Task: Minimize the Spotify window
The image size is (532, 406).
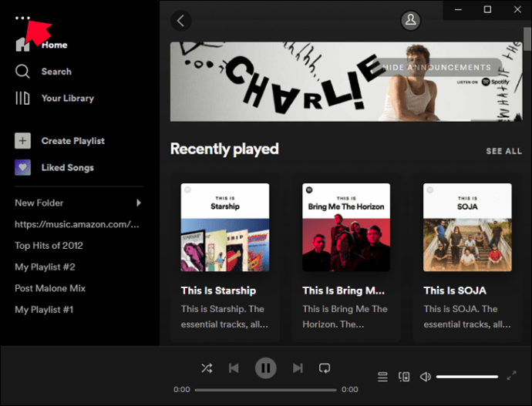Action: [458, 9]
